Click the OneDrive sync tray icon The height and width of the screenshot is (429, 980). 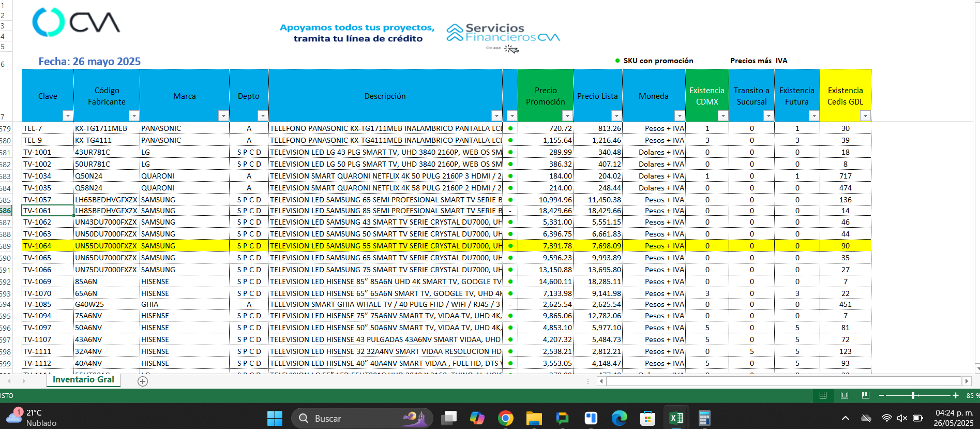click(866, 418)
